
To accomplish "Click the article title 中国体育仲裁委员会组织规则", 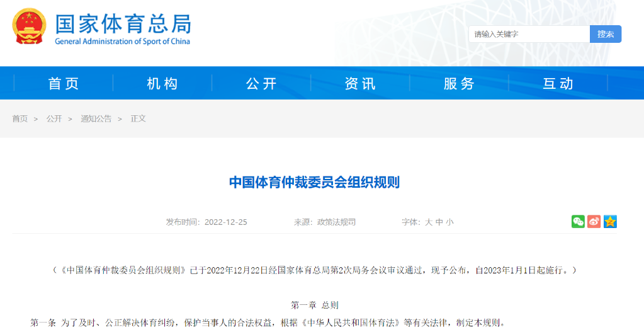I will click(x=314, y=183).
